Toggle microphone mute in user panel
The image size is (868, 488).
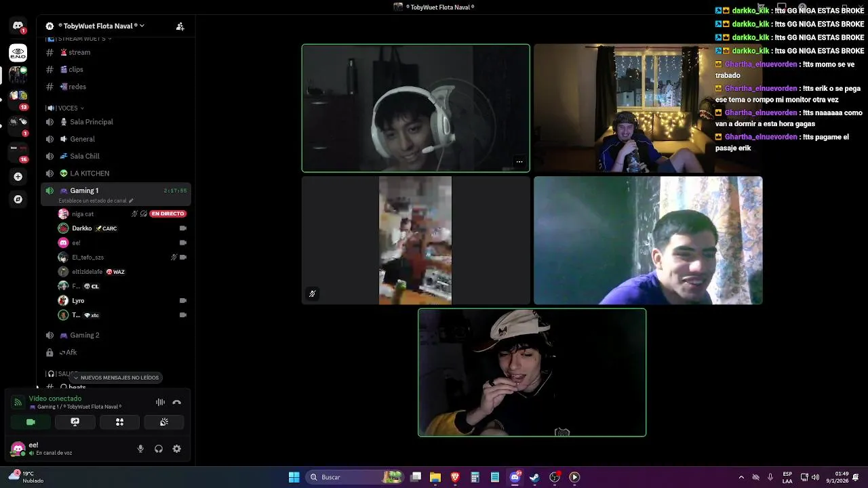(140, 449)
